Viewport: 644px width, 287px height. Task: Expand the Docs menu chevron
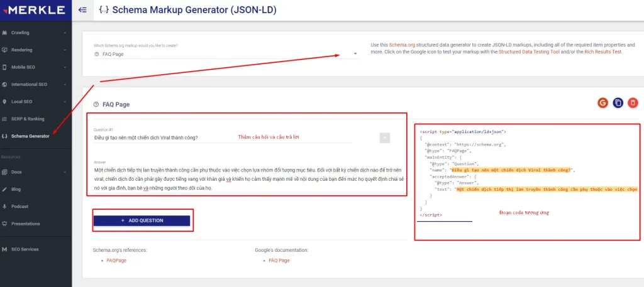[65, 172]
